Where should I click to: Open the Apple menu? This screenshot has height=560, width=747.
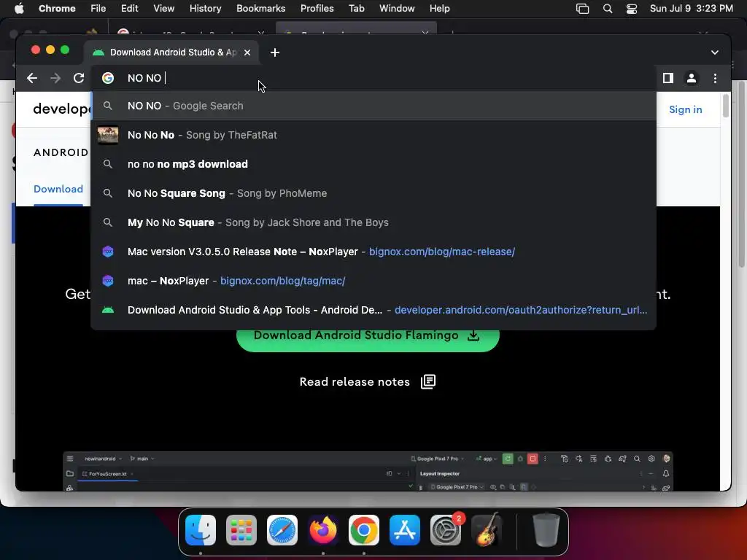coord(19,9)
